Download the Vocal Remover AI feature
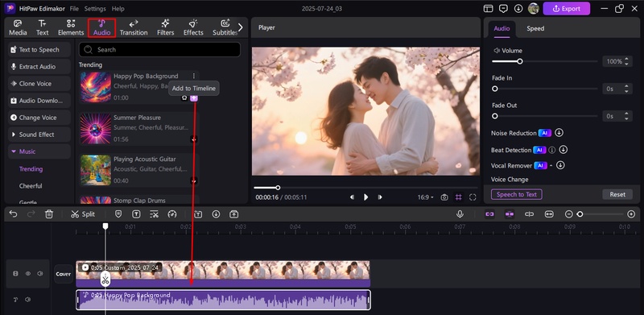 [560, 165]
